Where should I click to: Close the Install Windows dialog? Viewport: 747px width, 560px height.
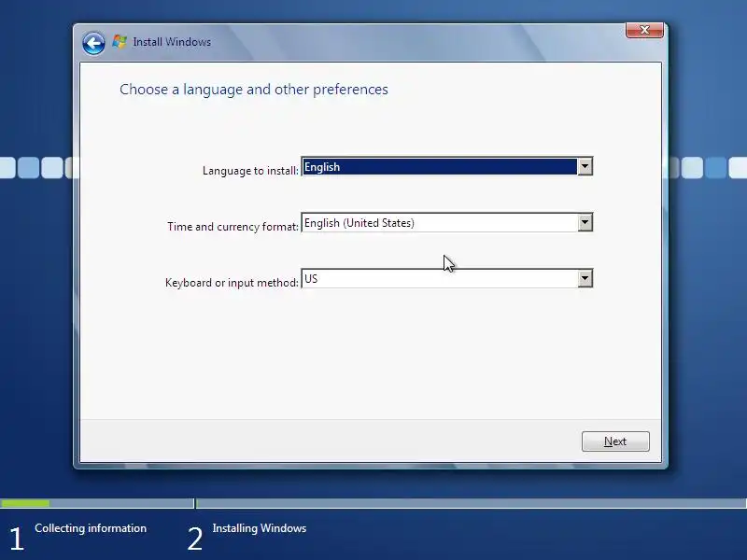(x=644, y=30)
